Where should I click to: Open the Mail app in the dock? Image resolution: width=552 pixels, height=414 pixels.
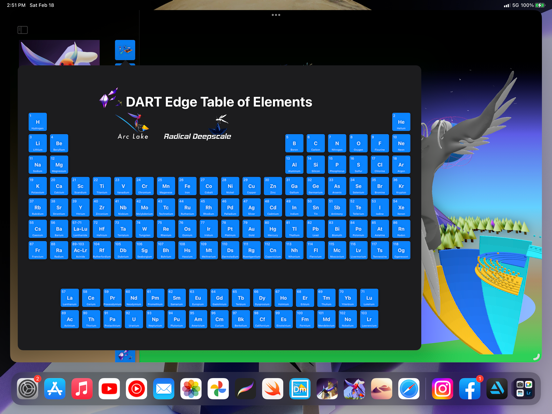click(164, 389)
